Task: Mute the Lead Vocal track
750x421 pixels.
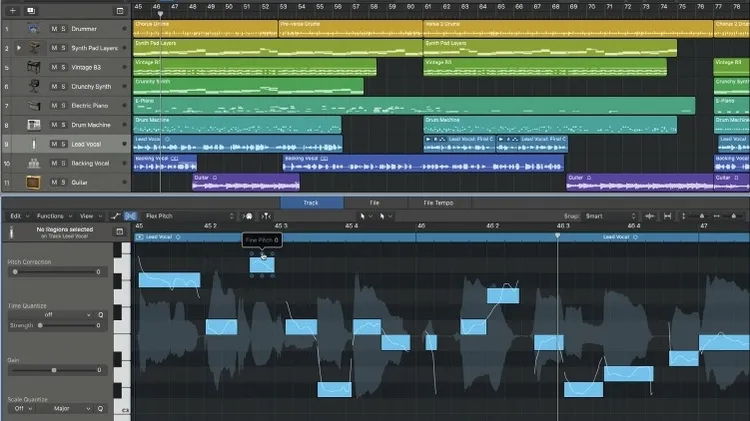Action: pyautogui.click(x=54, y=144)
